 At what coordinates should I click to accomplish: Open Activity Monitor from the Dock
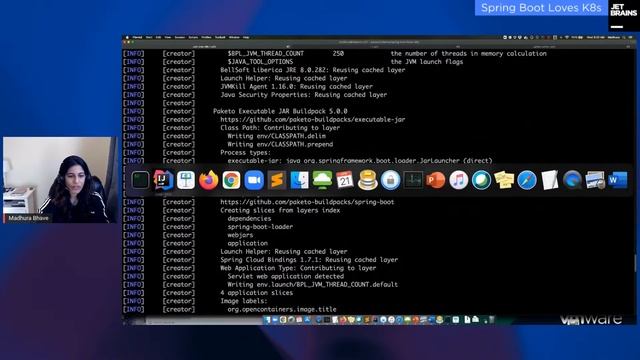413,180
